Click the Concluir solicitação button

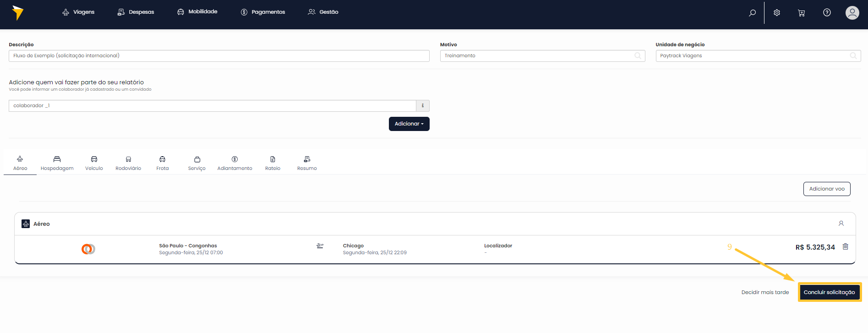830,292
